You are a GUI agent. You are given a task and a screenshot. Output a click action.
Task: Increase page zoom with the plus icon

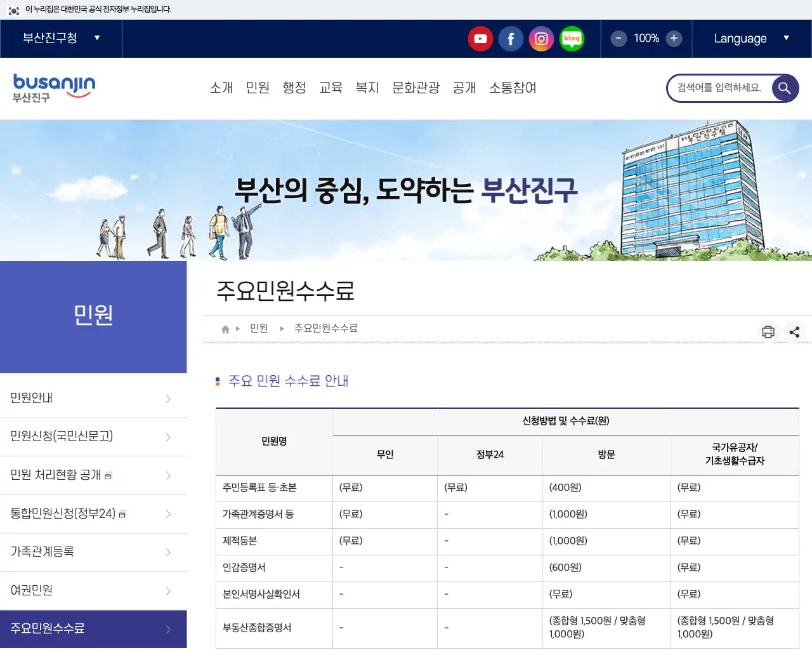(x=674, y=39)
